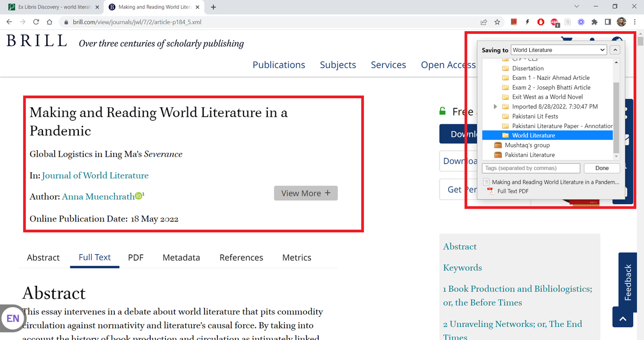Close the Ex Libris Discovery tab
Screen dimensions: 644x340
click(96, 7)
